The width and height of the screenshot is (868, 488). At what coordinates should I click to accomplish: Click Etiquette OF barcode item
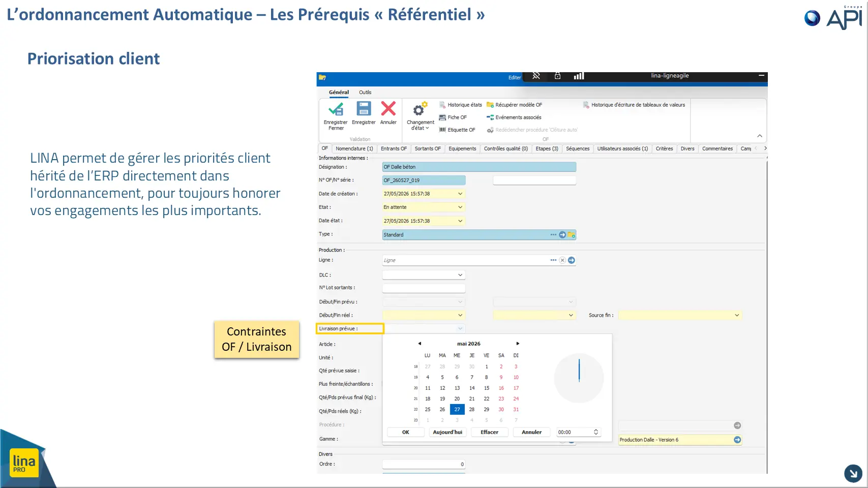coord(457,130)
